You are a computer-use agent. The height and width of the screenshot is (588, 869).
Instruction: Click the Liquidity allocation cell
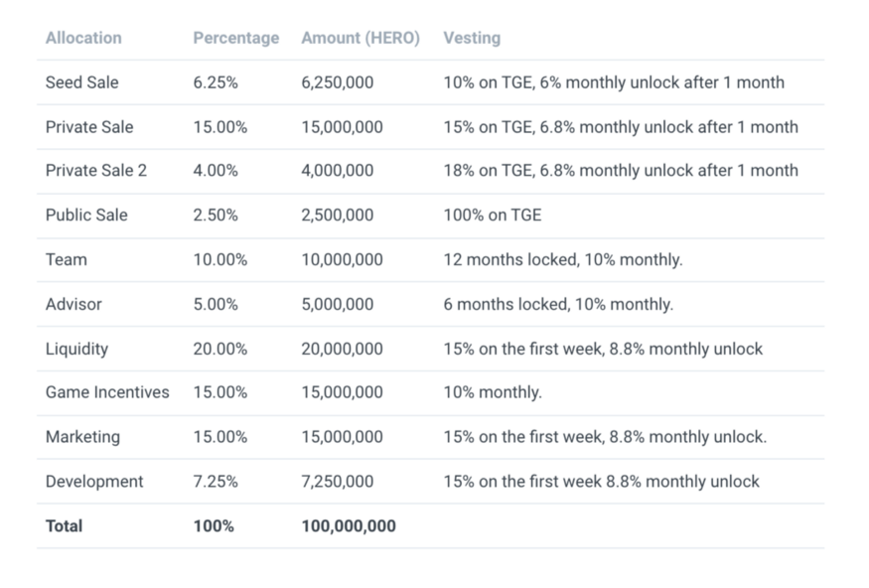tap(76, 349)
